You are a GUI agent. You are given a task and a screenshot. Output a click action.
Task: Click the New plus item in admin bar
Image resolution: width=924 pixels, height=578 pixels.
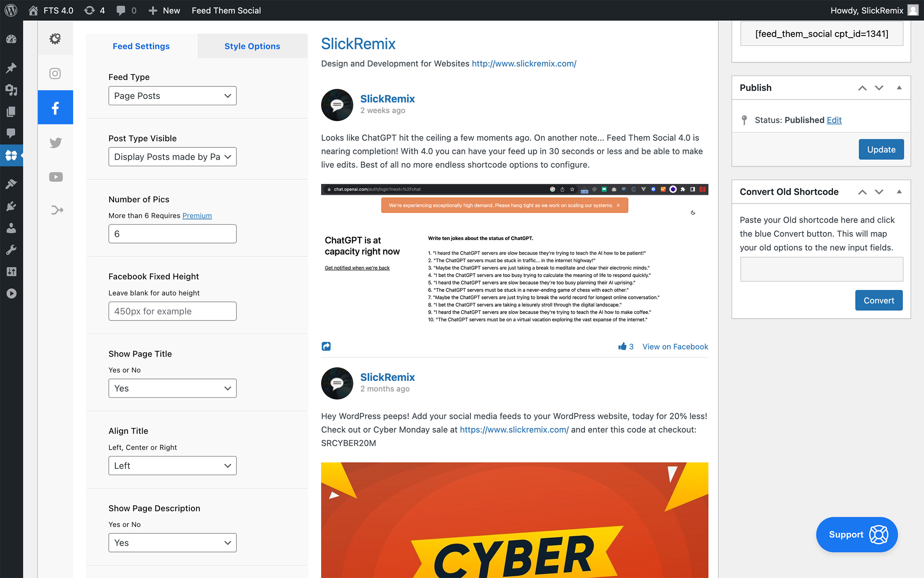point(164,10)
